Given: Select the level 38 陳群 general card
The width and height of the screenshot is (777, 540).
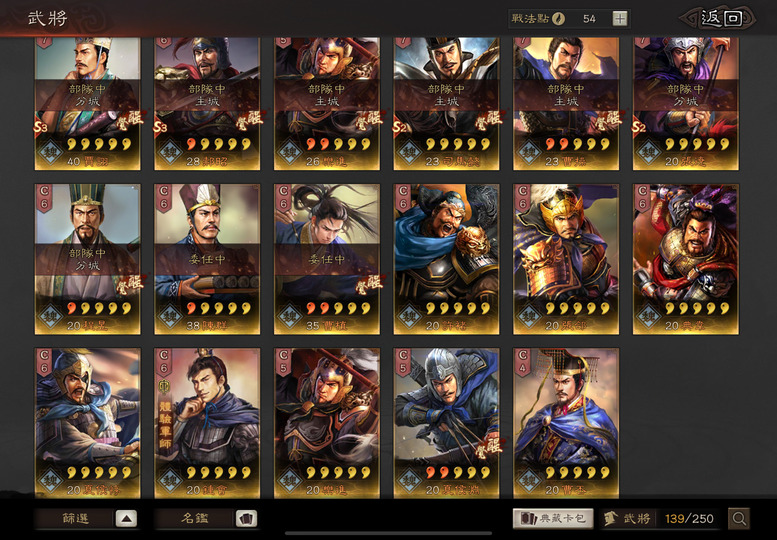Looking at the screenshot, I should click(x=207, y=259).
